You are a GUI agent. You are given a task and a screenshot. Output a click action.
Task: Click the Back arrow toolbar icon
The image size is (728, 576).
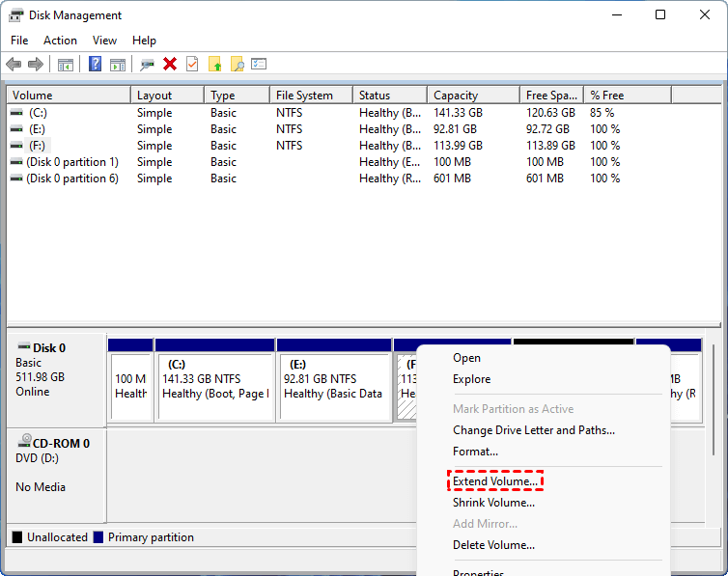[14, 64]
